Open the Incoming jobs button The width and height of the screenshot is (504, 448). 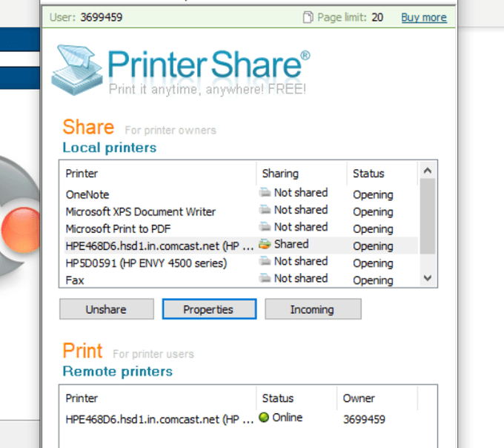[x=313, y=309]
